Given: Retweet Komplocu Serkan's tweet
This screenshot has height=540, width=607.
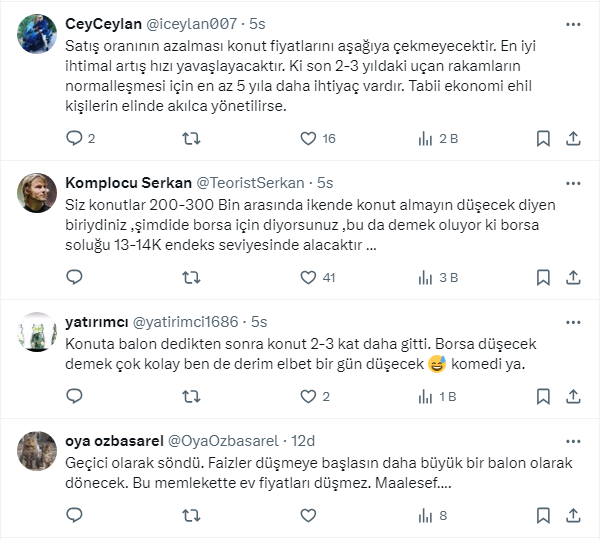Looking at the screenshot, I should pyautogui.click(x=190, y=277).
